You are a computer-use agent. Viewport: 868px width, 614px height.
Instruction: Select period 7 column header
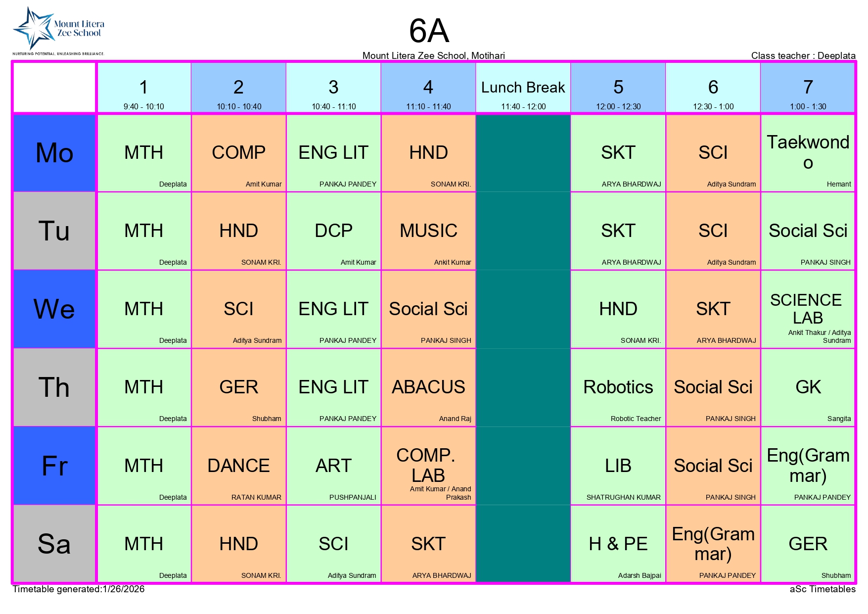click(808, 88)
